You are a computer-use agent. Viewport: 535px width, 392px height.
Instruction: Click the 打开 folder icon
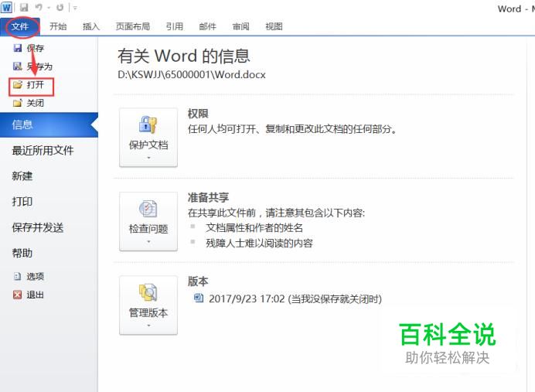pyautogui.click(x=18, y=84)
